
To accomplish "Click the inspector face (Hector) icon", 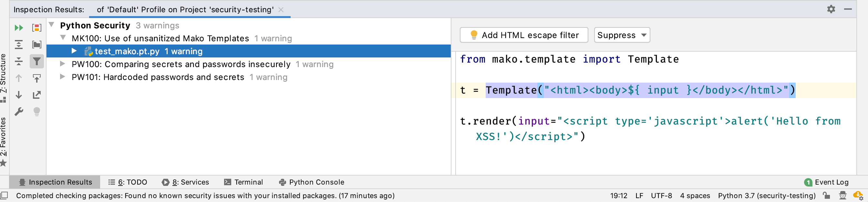I will (x=843, y=195).
